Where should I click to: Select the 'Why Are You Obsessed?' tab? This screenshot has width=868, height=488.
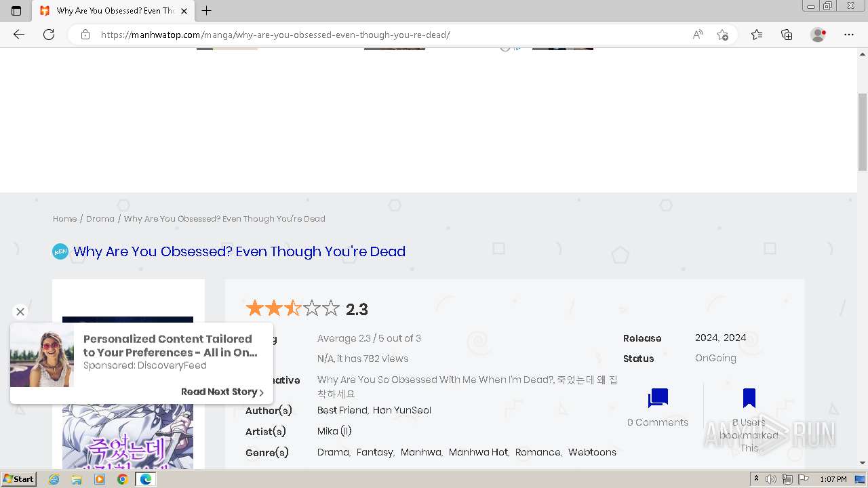point(114,11)
